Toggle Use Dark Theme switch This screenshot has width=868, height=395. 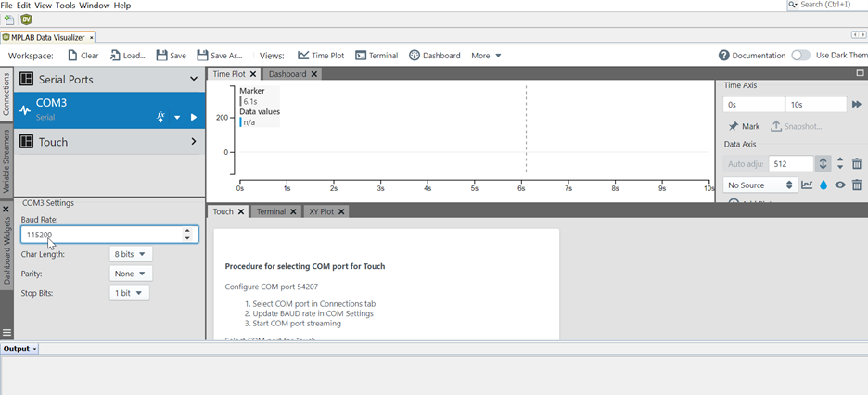pyautogui.click(x=800, y=56)
